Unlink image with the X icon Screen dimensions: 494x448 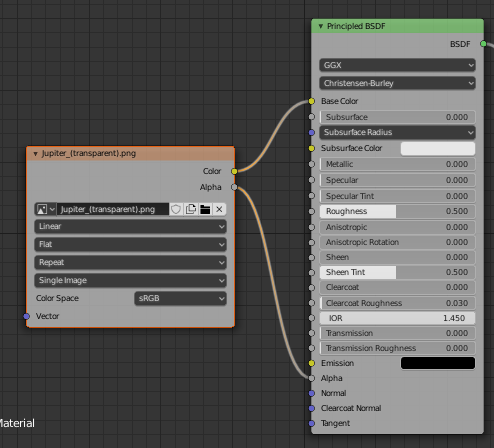click(x=219, y=209)
